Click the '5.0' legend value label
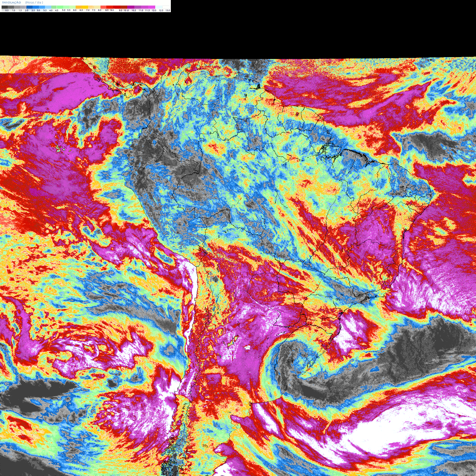Image resolution: width=476 pixels, height=476 pixels. coord(63,10)
